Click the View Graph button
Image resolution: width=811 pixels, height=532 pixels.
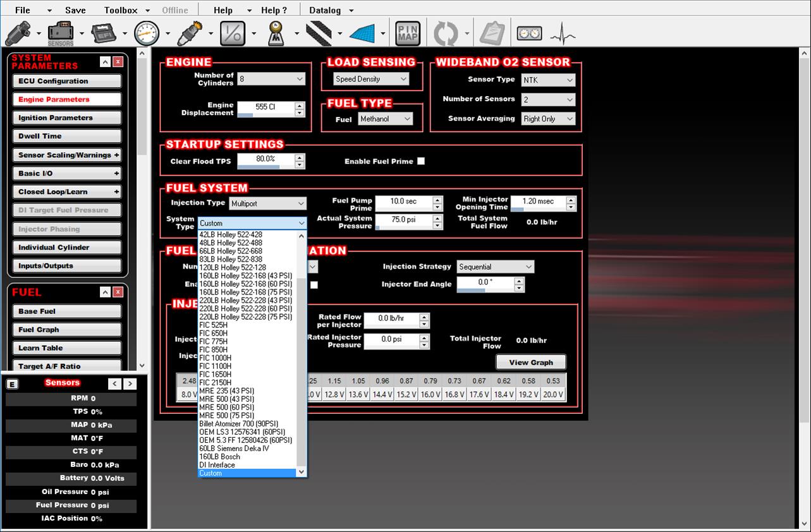click(x=530, y=362)
